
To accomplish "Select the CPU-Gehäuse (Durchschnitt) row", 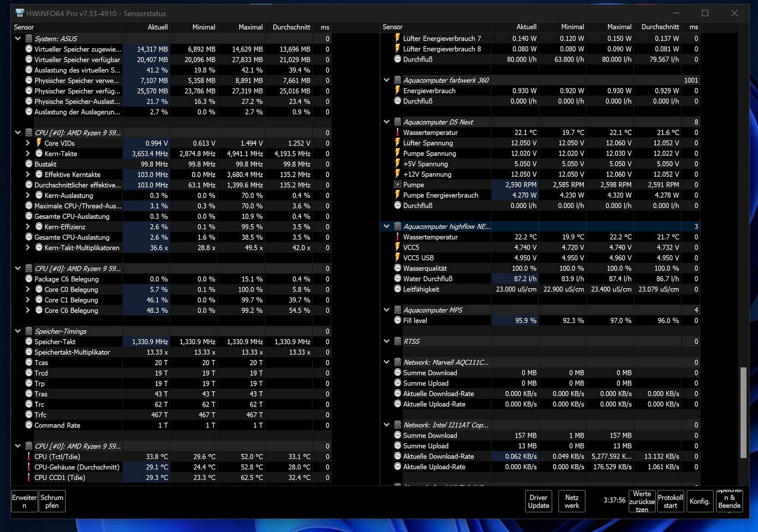I will pyautogui.click(x=171, y=467).
